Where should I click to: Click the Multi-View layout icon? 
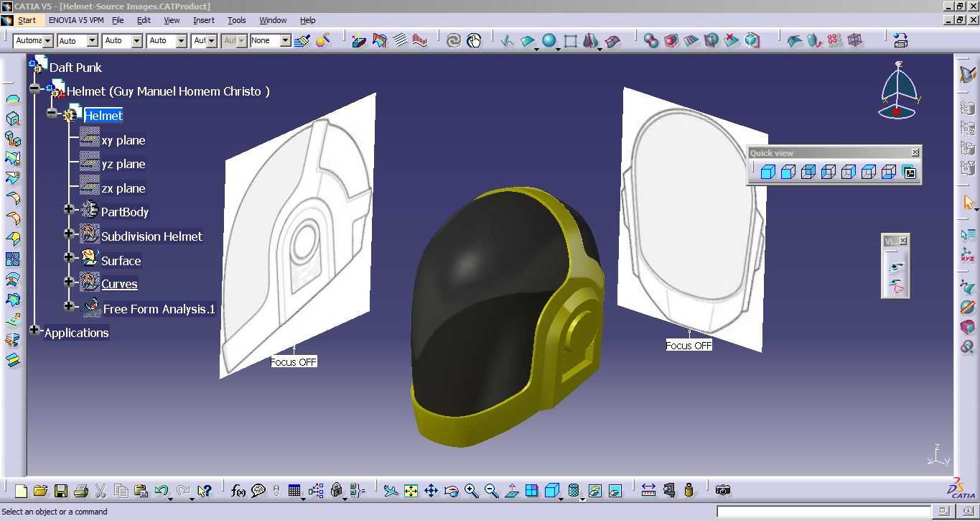pyautogui.click(x=531, y=491)
